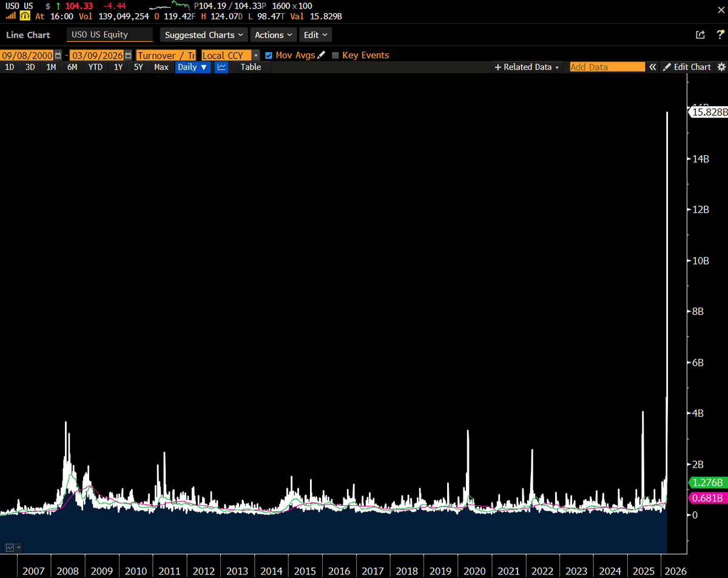Switch to the Table view tab
This screenshot has width=728, height=578.
[250, 67]
